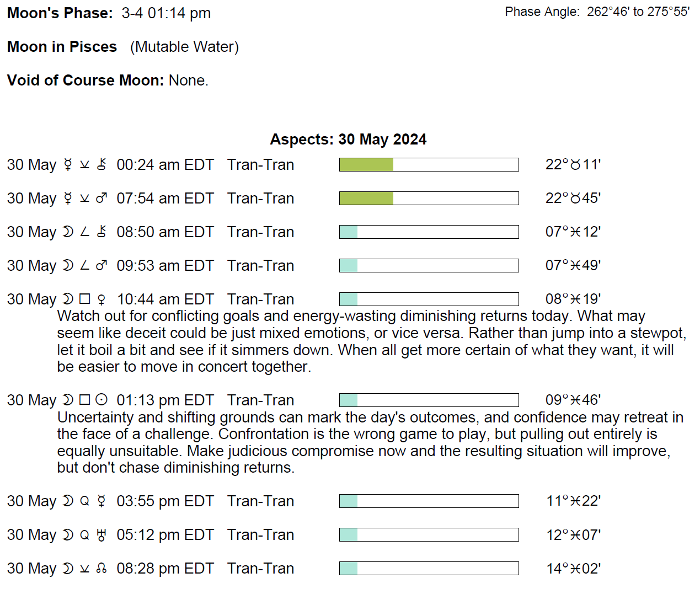This screenshot has height=589, width=700.
Task: Click the Sun glyph in the 01:13 pm aspect
Action: (101, 400)
